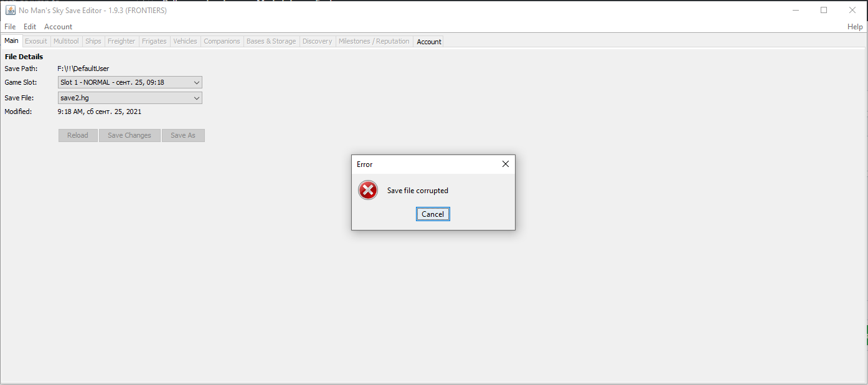This screenshot has width=868, height=385.
Task: Select the Account tab on the far right
Action: coord(428,42)
